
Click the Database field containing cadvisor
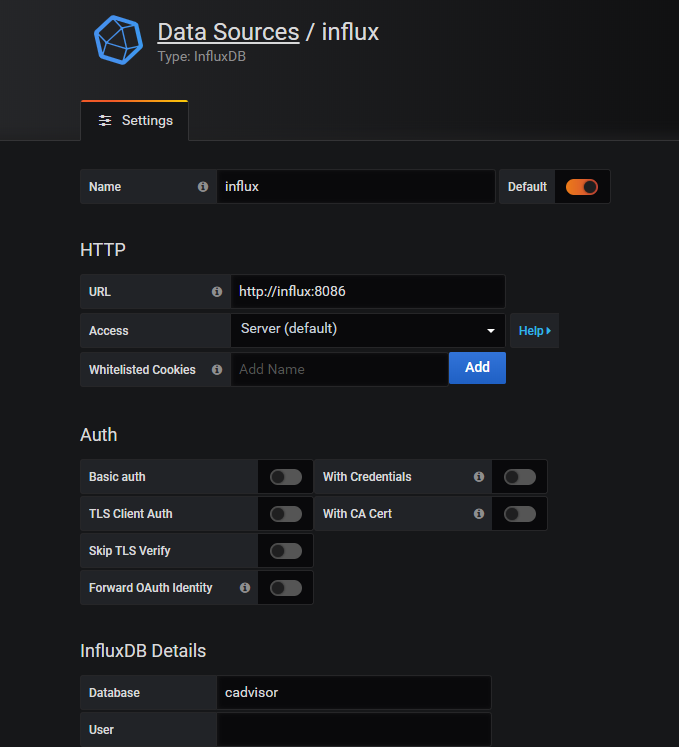pyautogui.click(x=354, y=693)
